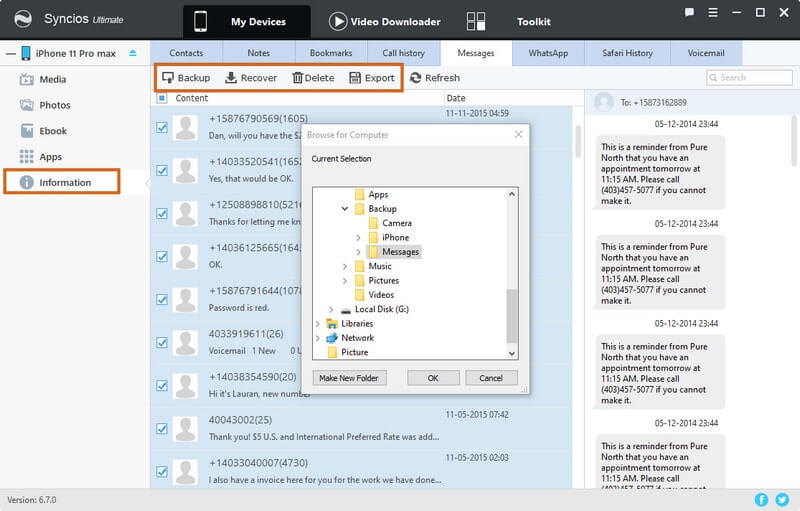
Task: Click the Video Downloader play icon
Action: coord(338,21)
